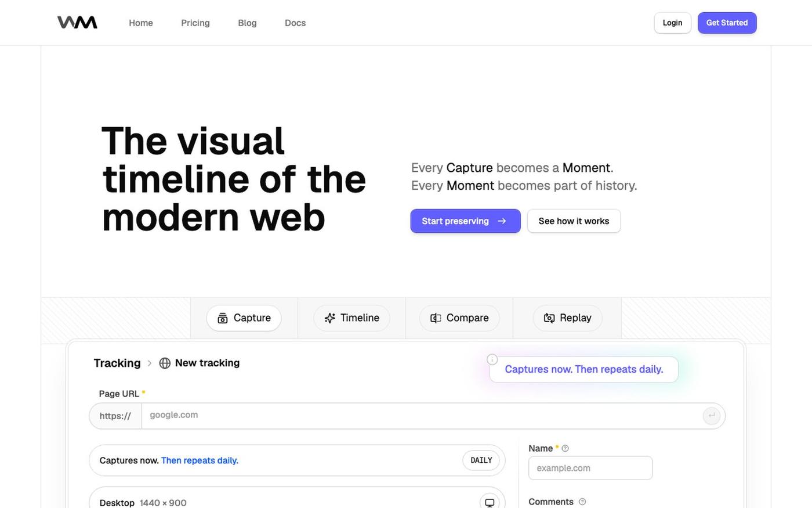Click the Captures now tooltip bubble
The image size is (812, 508).
pyautogui.click(x=583, y=369)
